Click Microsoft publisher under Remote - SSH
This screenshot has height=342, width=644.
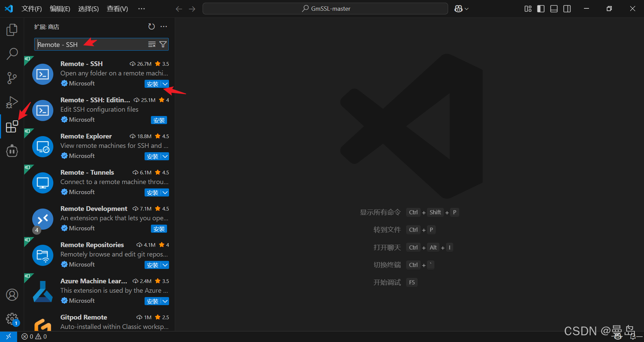pyautogui.click(x=82, y=83)
